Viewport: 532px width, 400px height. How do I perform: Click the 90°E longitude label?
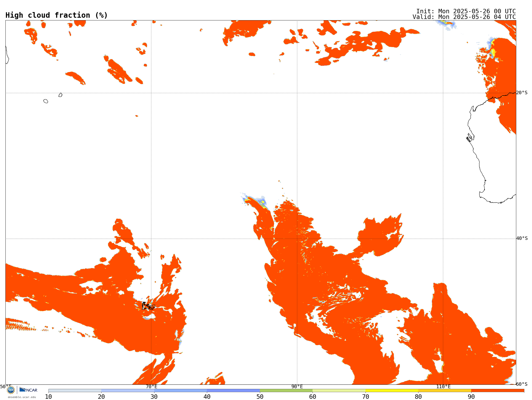[x=297, y=386]
